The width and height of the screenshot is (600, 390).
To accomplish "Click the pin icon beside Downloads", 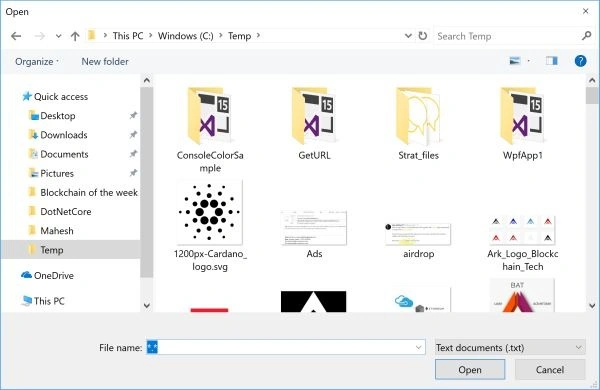I will pos(133,134).
